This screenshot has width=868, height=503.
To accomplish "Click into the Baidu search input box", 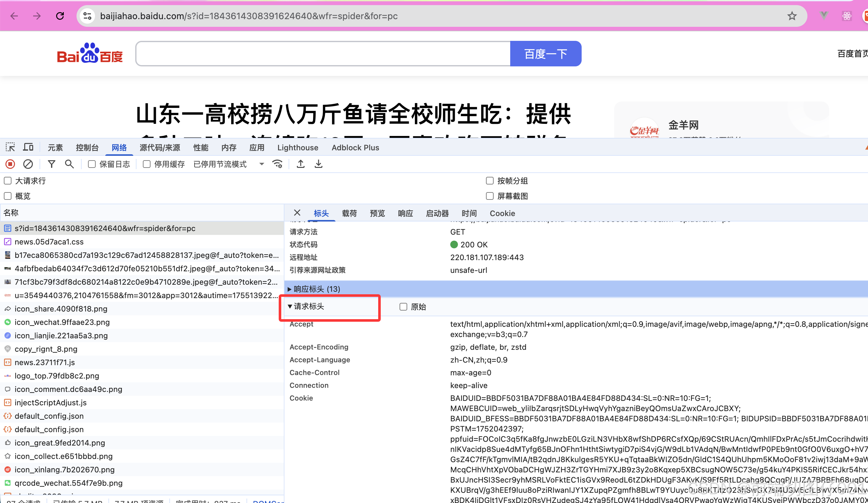I will [323, 54].
